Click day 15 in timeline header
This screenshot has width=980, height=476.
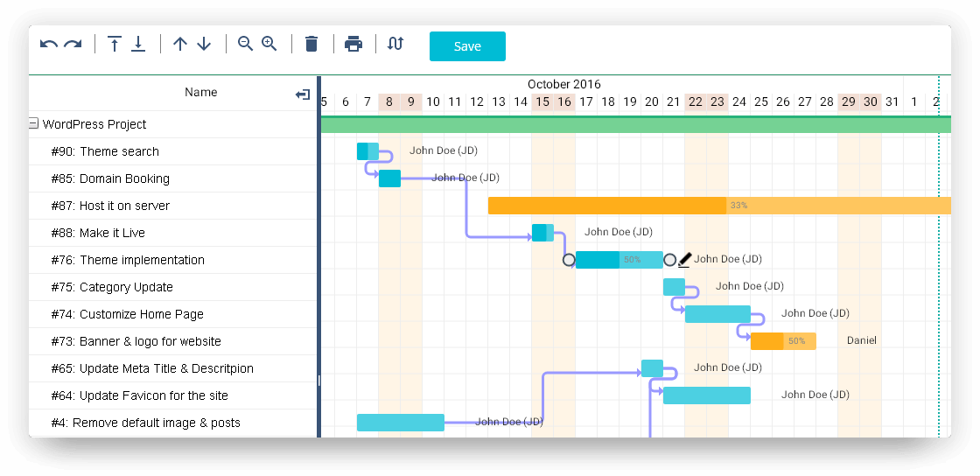point(542,101)
